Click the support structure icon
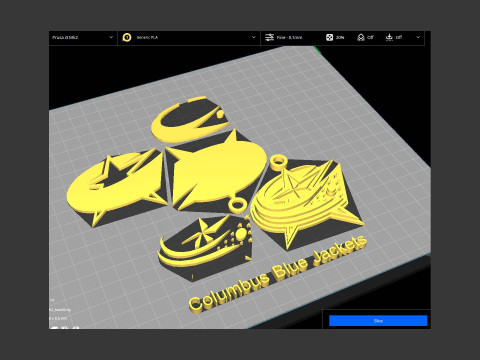Screen dimensions: 480x360 (x=360, y=38)
